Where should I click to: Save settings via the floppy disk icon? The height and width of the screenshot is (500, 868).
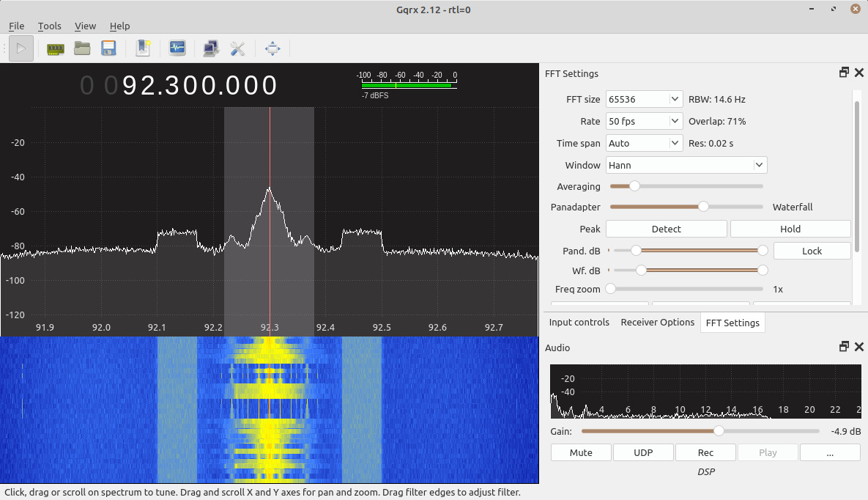[x=108, y=48]
